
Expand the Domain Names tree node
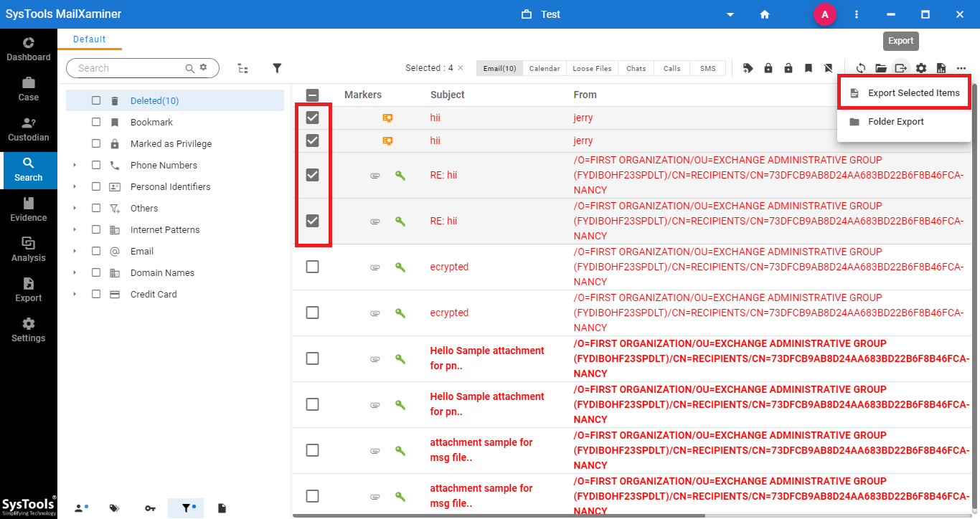[x=75, y=272]
